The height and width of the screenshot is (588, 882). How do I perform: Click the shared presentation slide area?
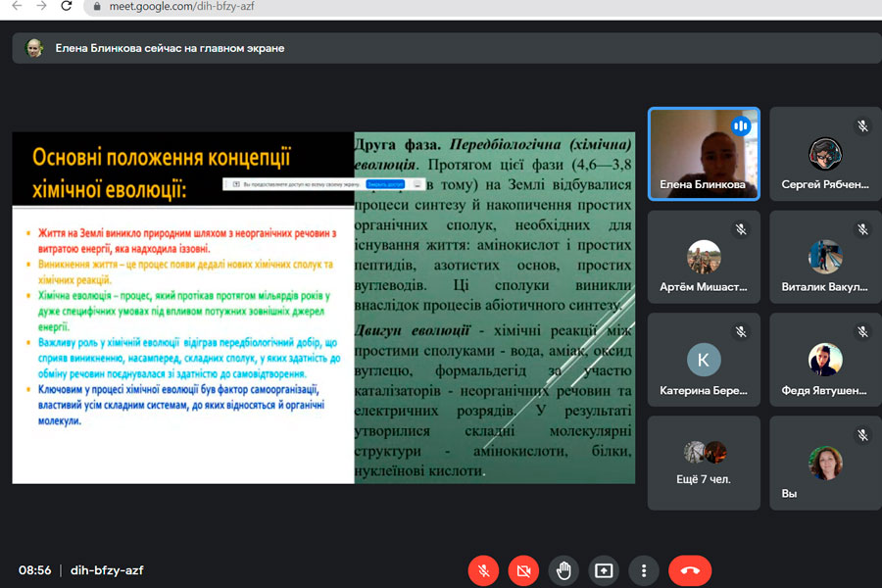click(323, 308)
